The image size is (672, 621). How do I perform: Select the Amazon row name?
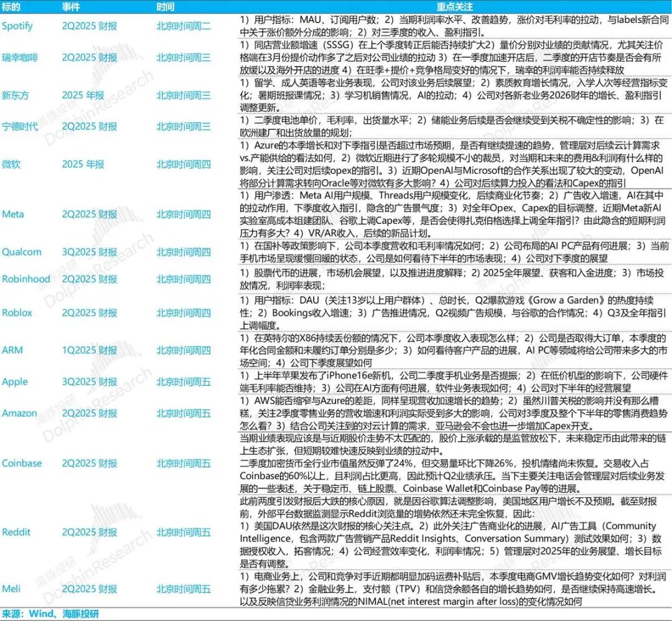tap(19, 413)
